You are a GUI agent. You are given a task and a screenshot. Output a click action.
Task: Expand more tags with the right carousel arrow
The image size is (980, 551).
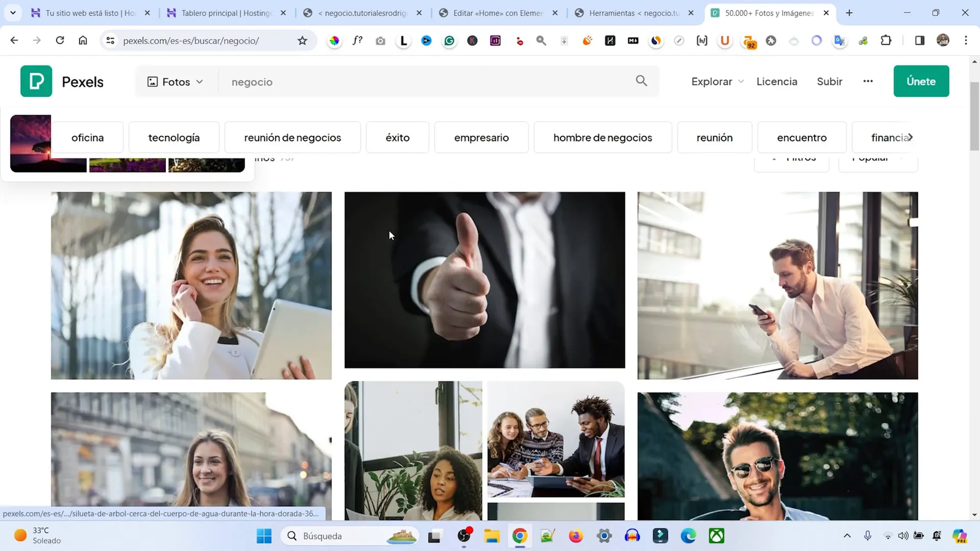(910, 137)
